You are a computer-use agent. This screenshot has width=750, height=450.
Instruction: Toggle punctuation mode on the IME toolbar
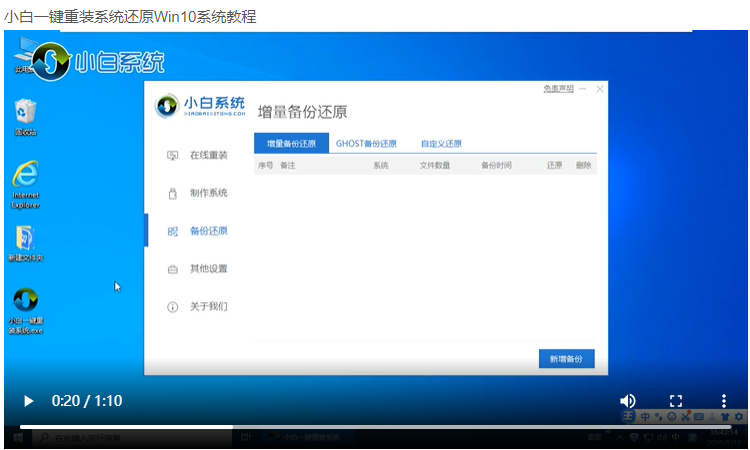[x=659, y=417]
